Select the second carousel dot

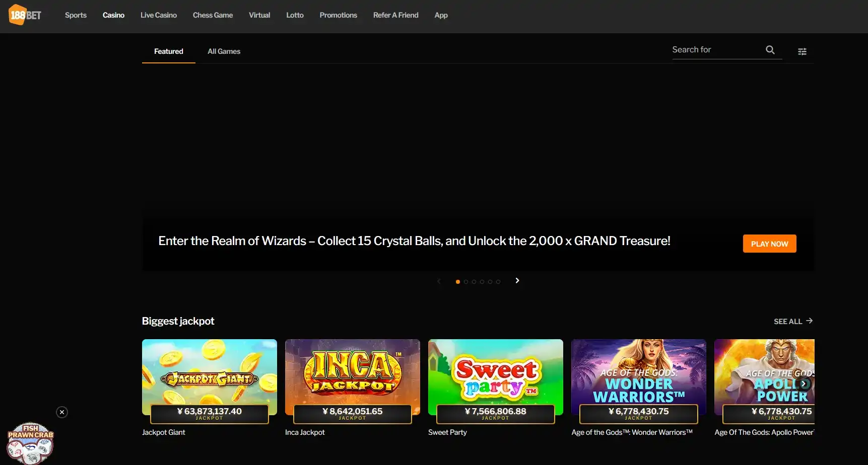466,282
